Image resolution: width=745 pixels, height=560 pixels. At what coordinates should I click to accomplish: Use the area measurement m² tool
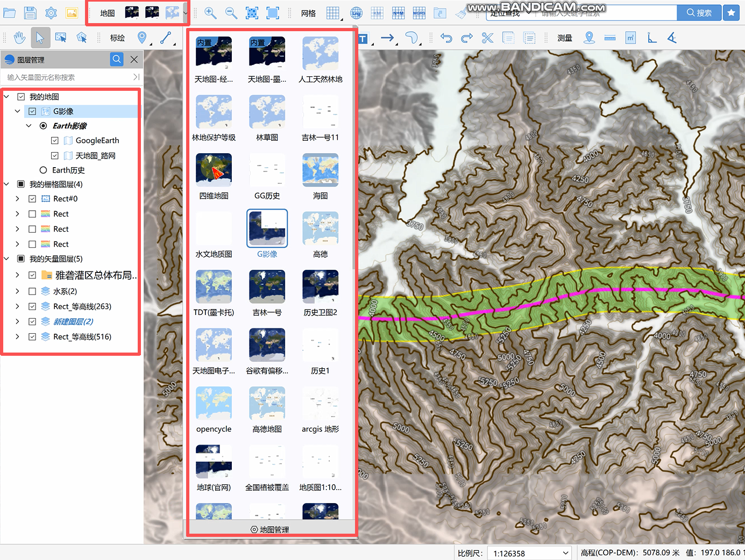(631, 38)
